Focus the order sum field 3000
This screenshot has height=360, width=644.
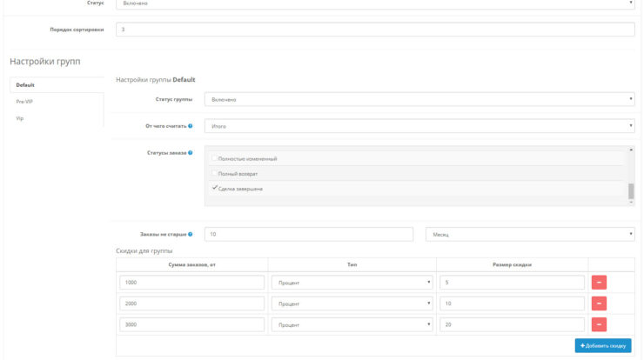(191, 324)
